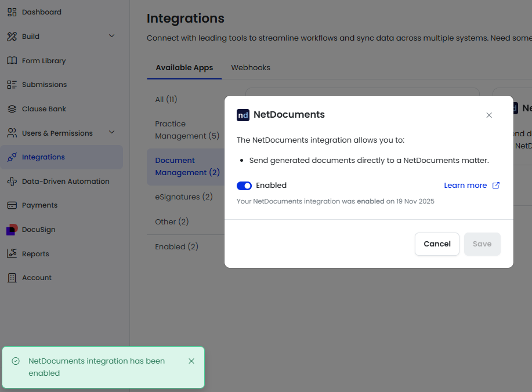The height and width of the screenshot is (392, 532).
Task: Dismiss the NetDocuments enabled notification
Action: [x=191, y=361]
